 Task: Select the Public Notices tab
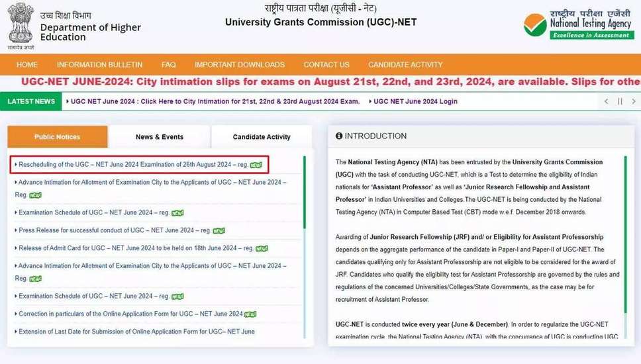click(57, 137)
